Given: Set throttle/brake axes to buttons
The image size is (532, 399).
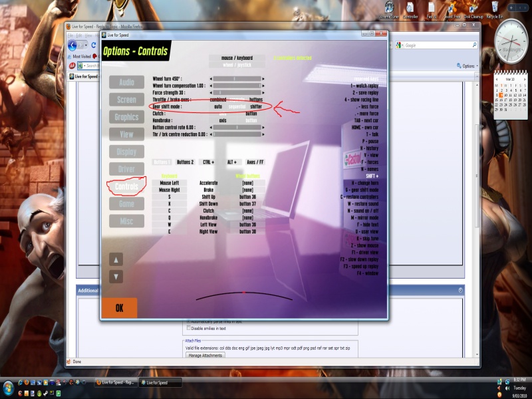Looking at the screenshot, I should point(256,100).
